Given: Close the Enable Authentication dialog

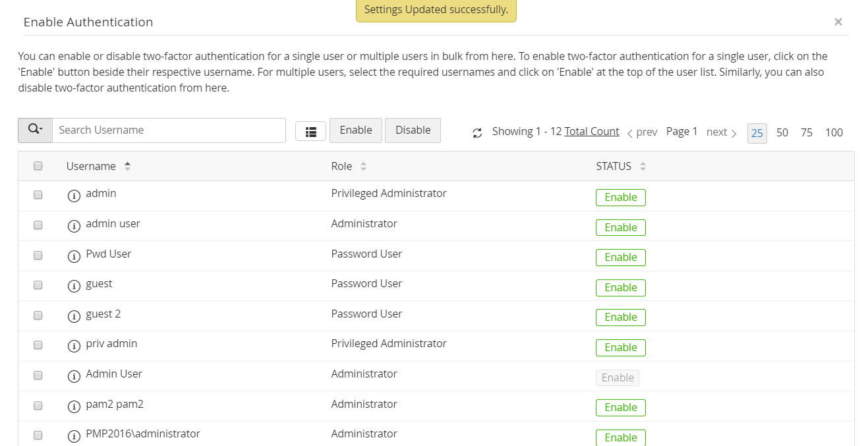Looking at the screenshot, I should 838,22.
